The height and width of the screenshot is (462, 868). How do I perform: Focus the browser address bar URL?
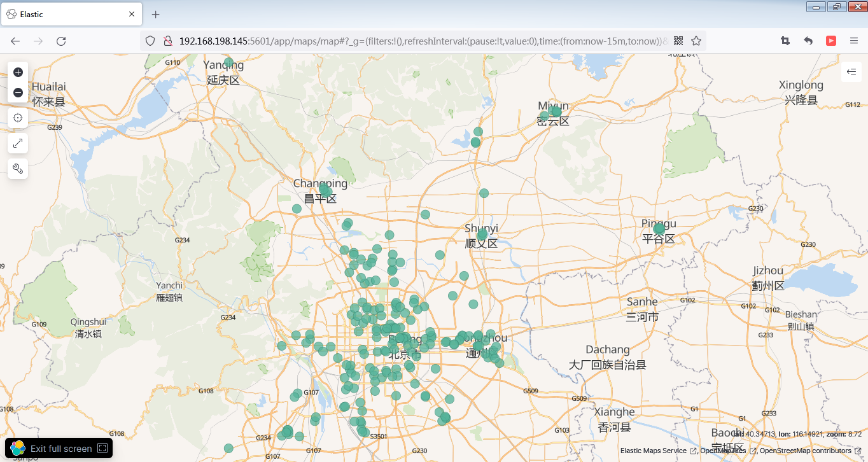tap(423, 41)
